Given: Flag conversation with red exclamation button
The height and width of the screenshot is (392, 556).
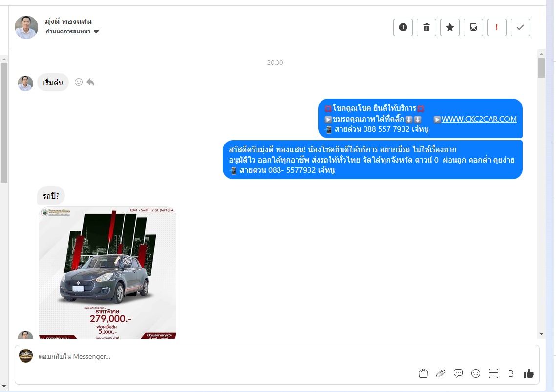Looking at the screenshot, I should click(496, 27).
